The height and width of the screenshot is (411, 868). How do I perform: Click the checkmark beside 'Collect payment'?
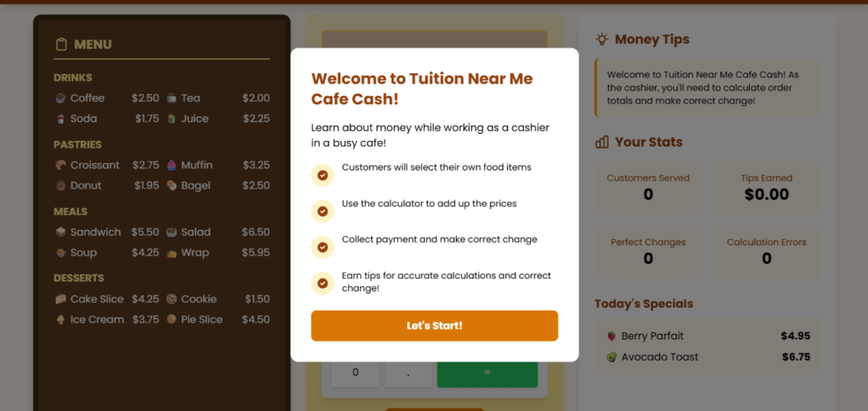click(x=323, y=247)
